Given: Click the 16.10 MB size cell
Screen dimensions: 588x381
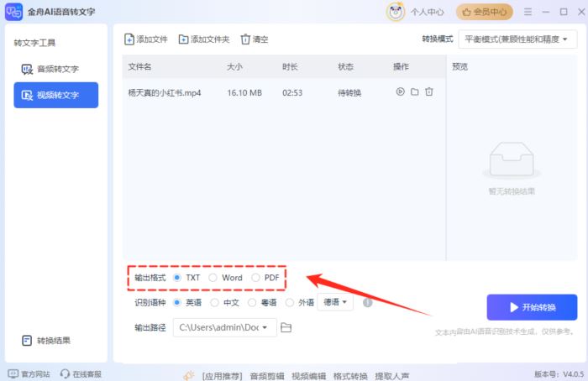Looking at the screenshot, I should tap(244, 92).
